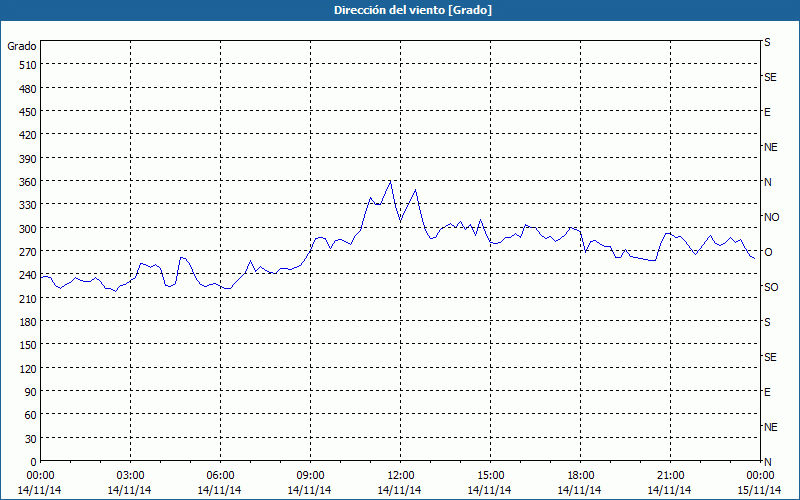Click the 15:00 time axis label
This screenshot has width=800, height=500.
(x=490, y=476)
